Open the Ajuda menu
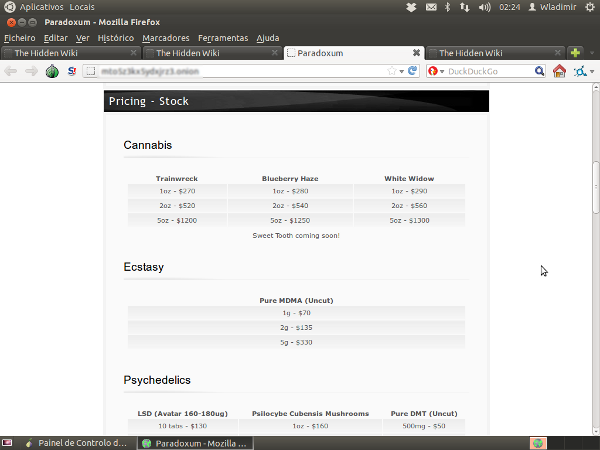This screenshot has width=600, height=450. (268, 38)
